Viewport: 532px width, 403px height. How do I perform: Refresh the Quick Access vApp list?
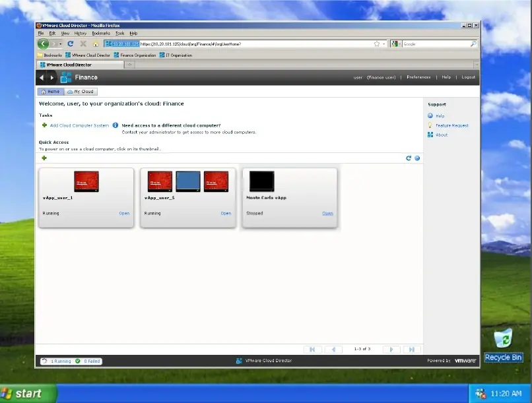click(x=409, y=158)
